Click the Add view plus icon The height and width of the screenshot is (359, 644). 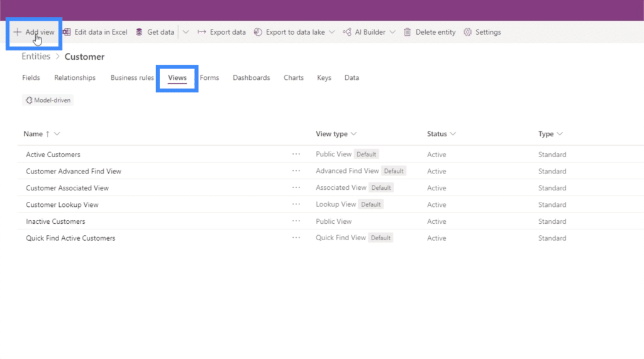pos(17,32)
